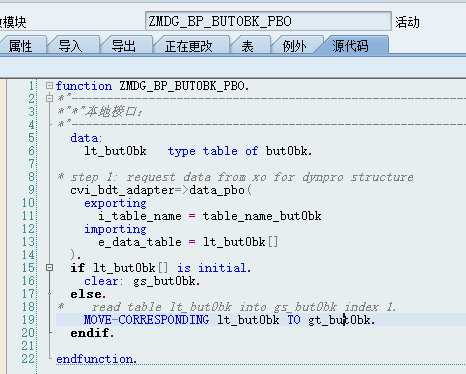Screen dimensions: 466x374
Task: Click 'table_name_but0bk' value on line 11
Action: coord(262,216)
